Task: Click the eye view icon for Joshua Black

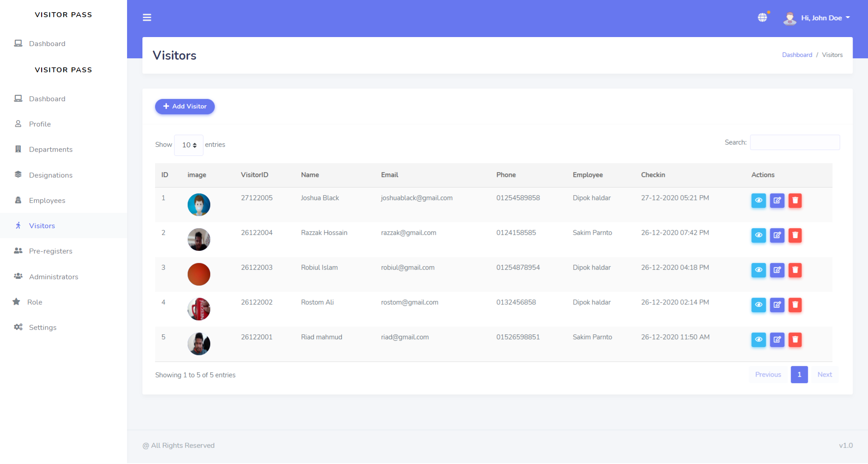Action: 758,201
